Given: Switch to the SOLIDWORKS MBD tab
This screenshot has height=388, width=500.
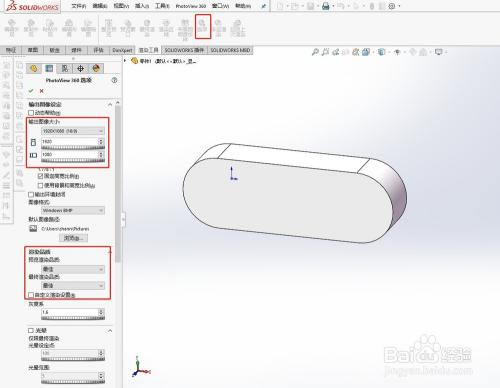Looking at the screenshot, I should point(230,50).
